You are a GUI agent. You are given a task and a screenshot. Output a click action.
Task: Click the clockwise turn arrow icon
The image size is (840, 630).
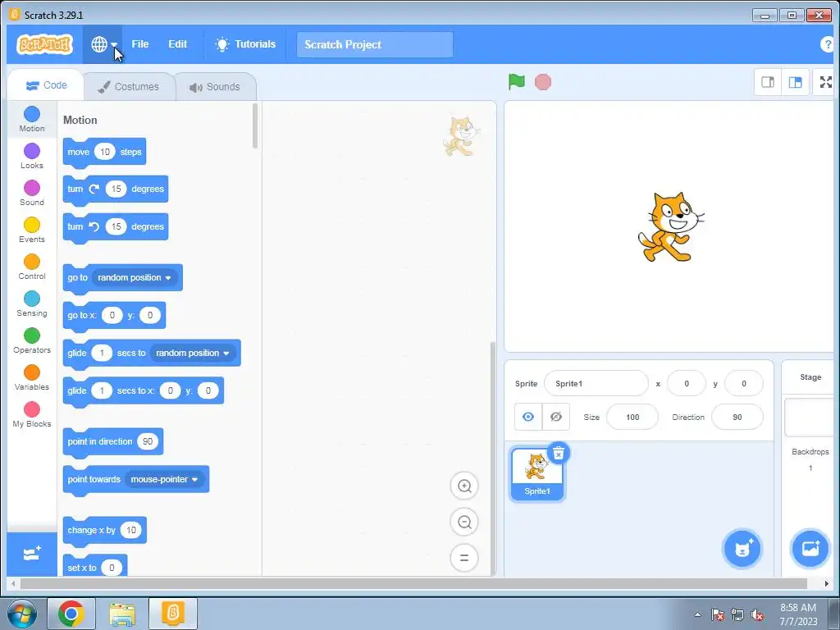point(94,189)
